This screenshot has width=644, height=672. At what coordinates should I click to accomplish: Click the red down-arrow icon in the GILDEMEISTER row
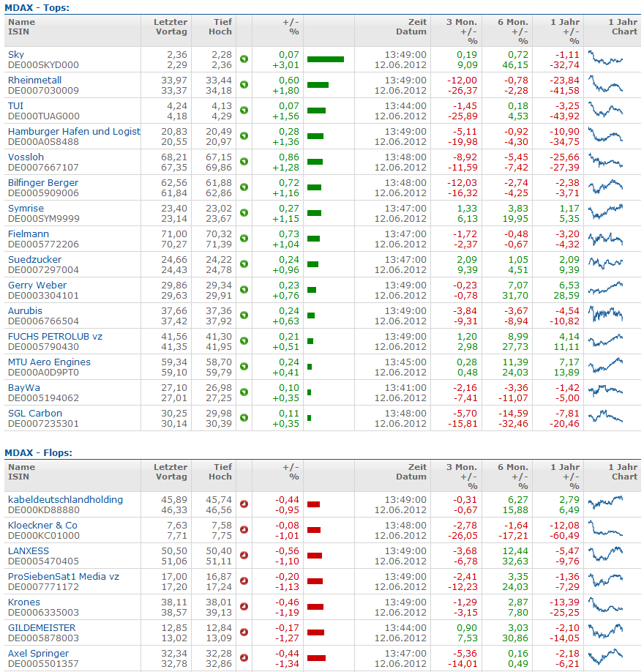(244, 632)
